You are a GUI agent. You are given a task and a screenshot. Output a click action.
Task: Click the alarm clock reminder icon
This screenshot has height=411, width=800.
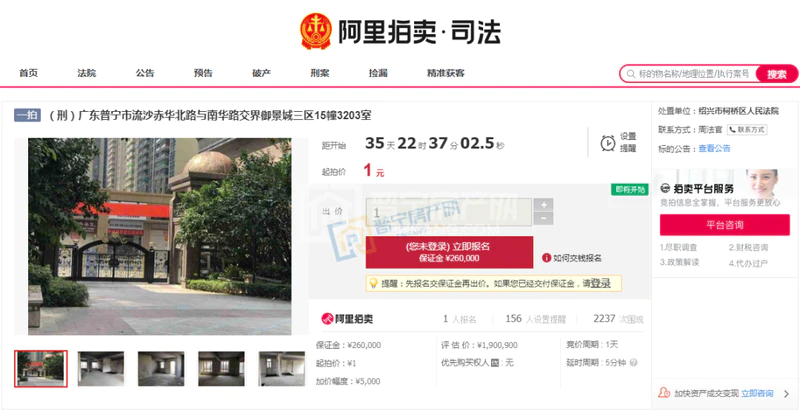(x=608, y=143)
